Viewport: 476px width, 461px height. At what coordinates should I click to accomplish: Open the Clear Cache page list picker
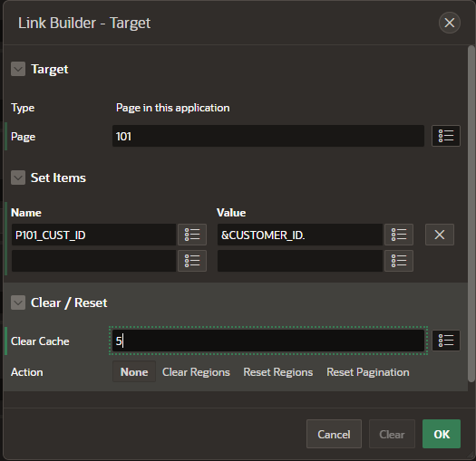[446, 341]
